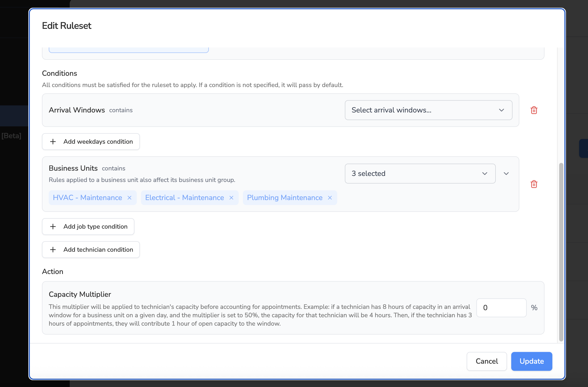This screenshot has height=387, width=588.
Task: Remove the HVAC - Maintenance tag
Action: click(x=129, y=198)
